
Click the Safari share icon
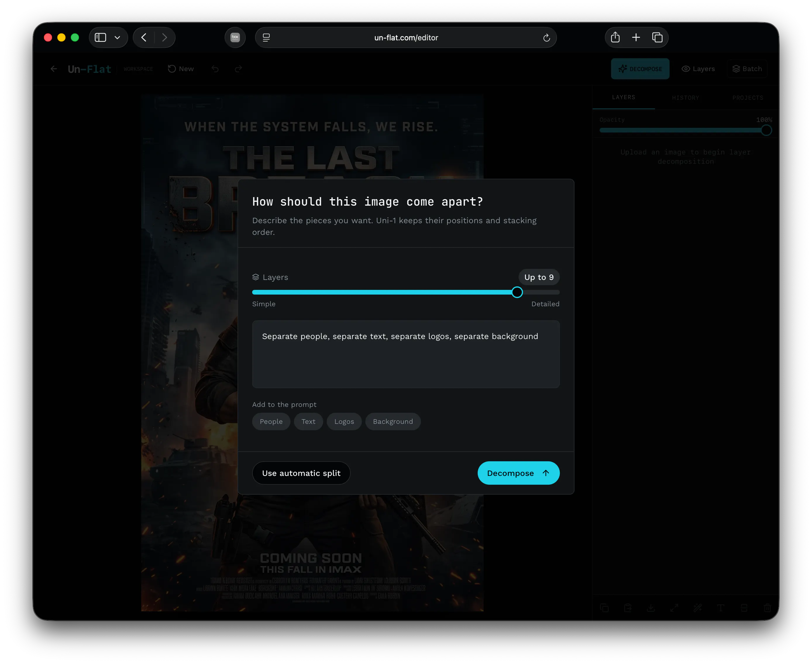coord(615,37)
